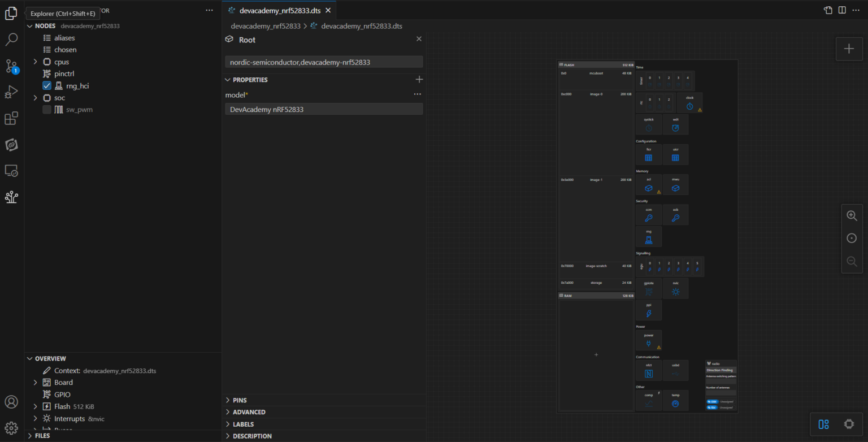868x442 pixels.
Task: Select the rng peripheral under Security
Action: 648,236
